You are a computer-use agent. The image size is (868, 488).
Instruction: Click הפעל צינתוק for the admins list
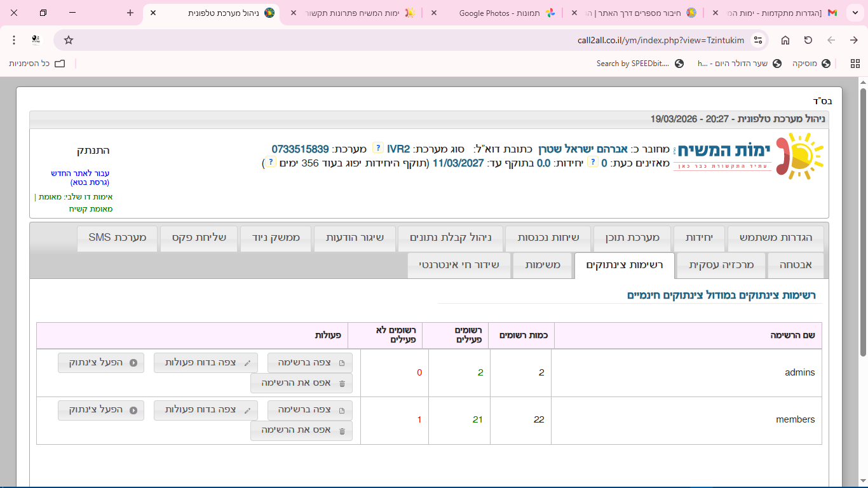pyautogui.click(x=101, y=363)
